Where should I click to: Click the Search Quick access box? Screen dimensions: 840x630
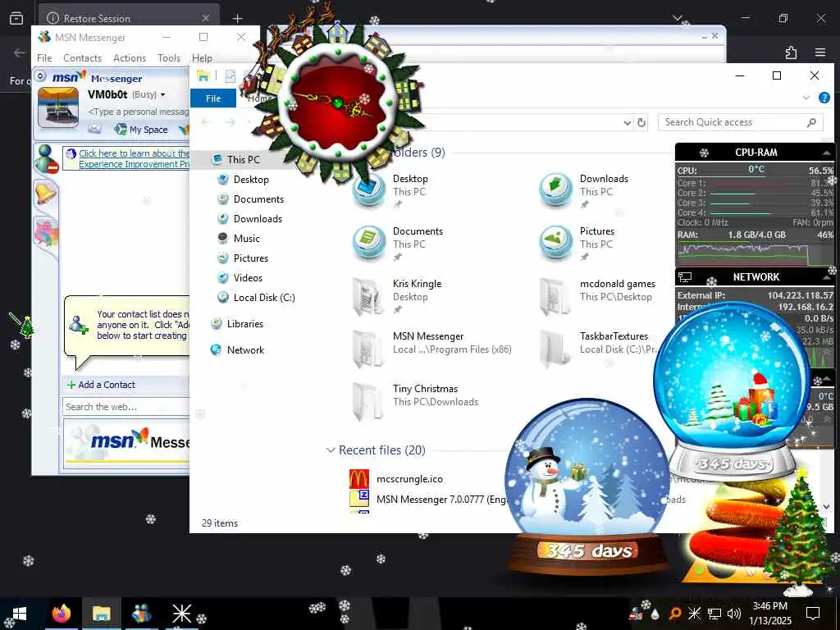741,123
